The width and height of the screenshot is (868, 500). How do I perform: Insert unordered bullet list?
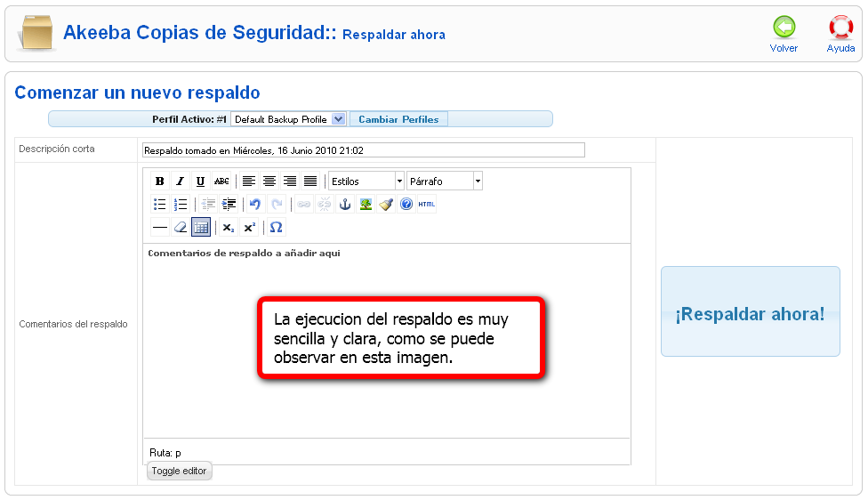click(159, 205)
